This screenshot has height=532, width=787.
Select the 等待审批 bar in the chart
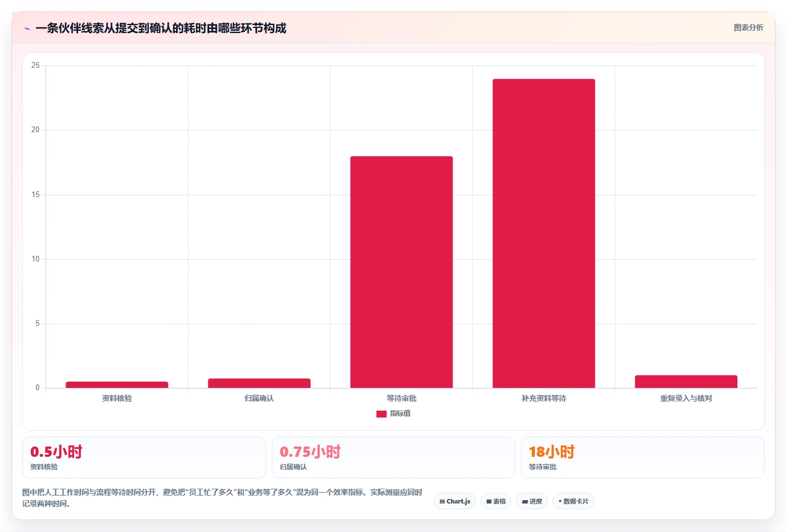402,272
